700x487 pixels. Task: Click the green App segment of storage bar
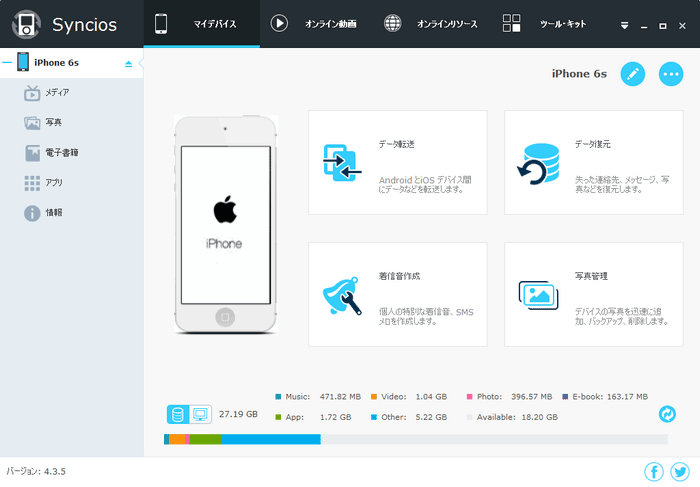tap(205, 439)
